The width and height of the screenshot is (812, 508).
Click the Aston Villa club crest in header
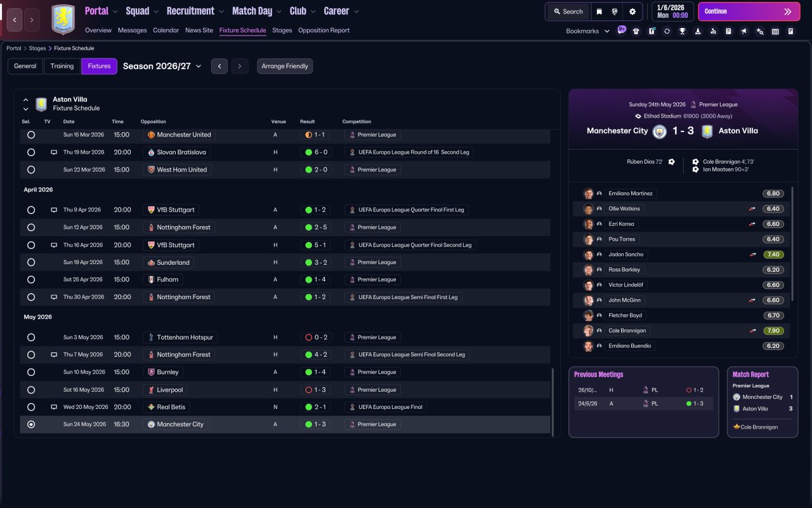tap(63, 20)
